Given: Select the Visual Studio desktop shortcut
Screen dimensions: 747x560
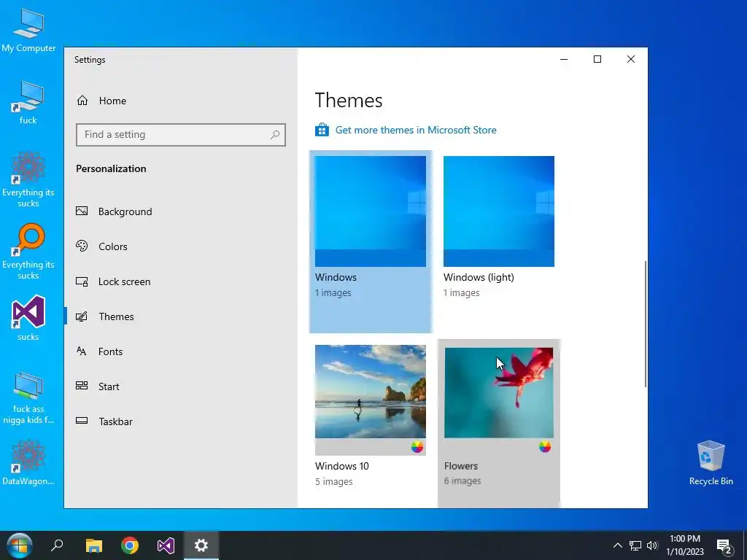Looking at the screenshot, I should pos(28,318).
